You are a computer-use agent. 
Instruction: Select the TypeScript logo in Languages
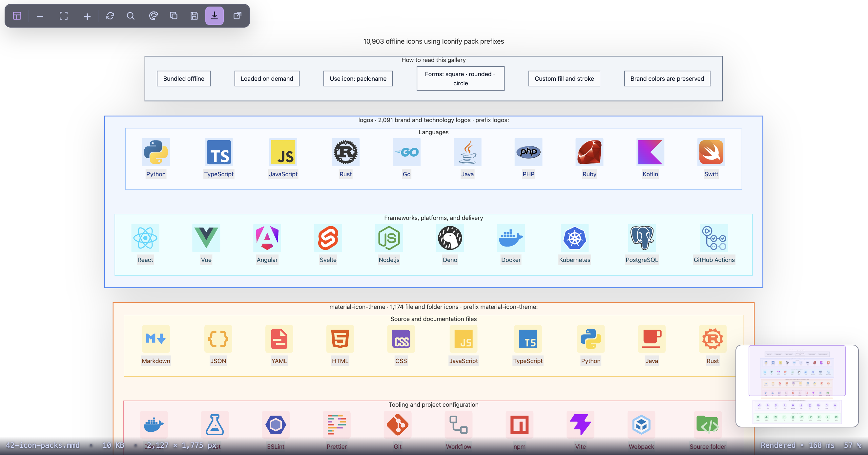(219, 152)
